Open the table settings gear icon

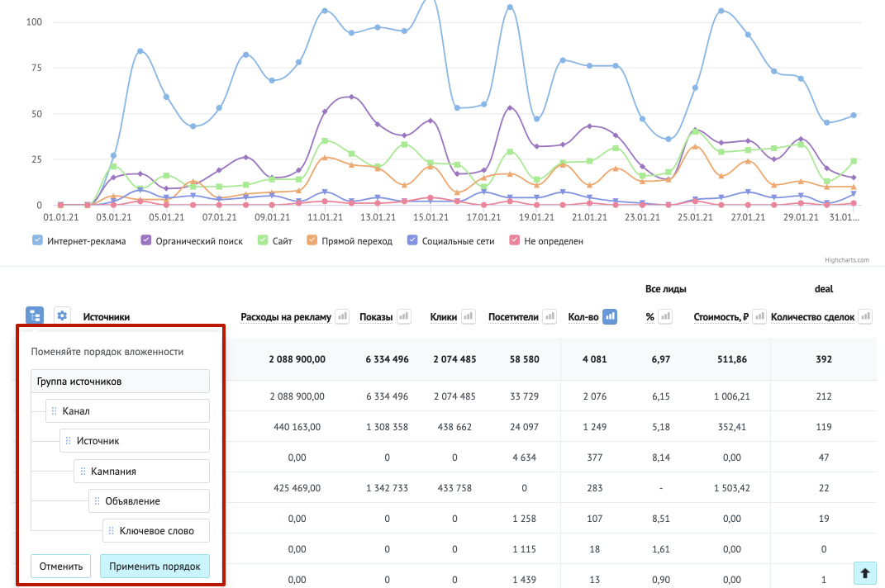coord(62,315)
